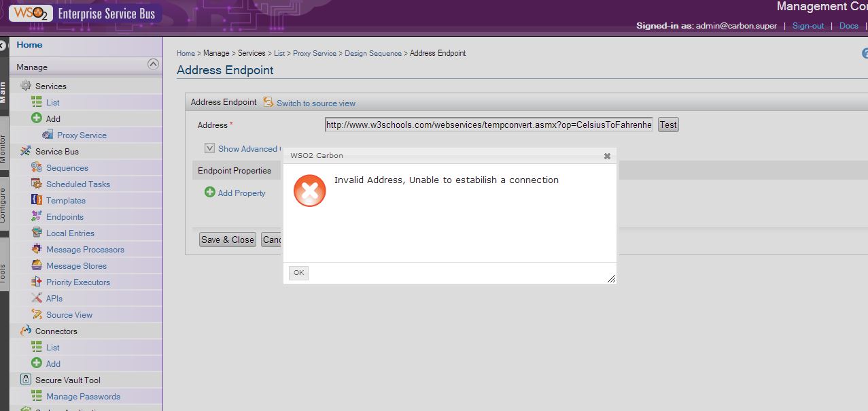The width and height of the screenshot is (868, 411).
Task: Click the Save & Close button
Action: click(x=228, y=240)
